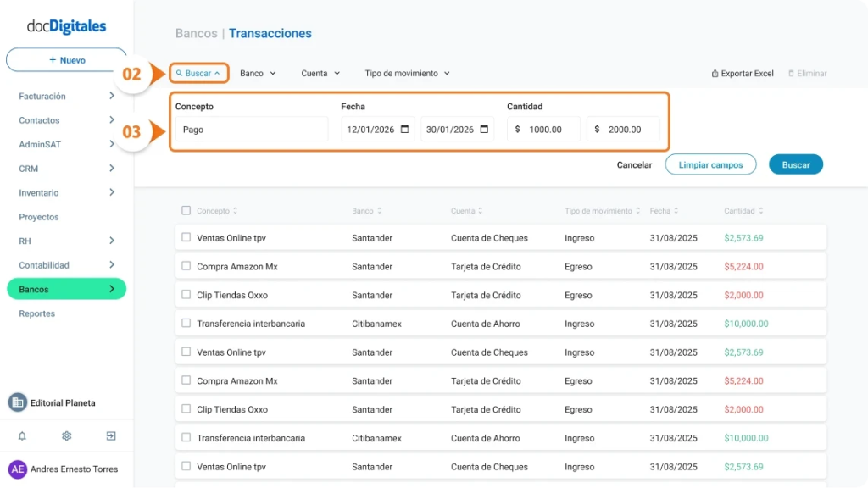Click Limpiar campos to reset filters
This screenshot has height=488, width=868.
tap(710, 164)
